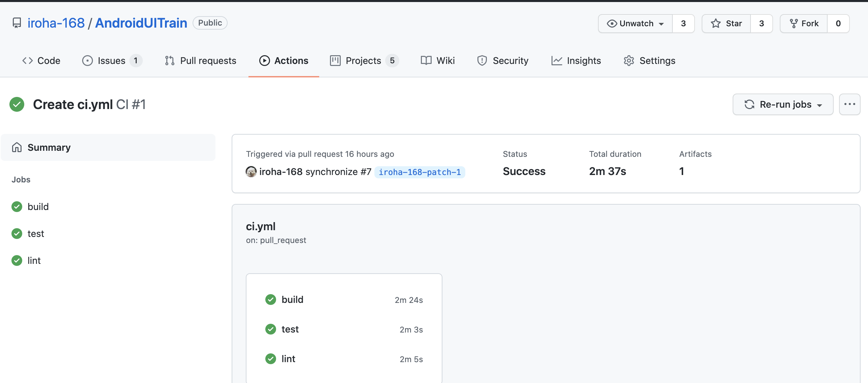Click the Fork icon button
The image size is (868, 383).
pyautogui.click(x=794, y=23)
